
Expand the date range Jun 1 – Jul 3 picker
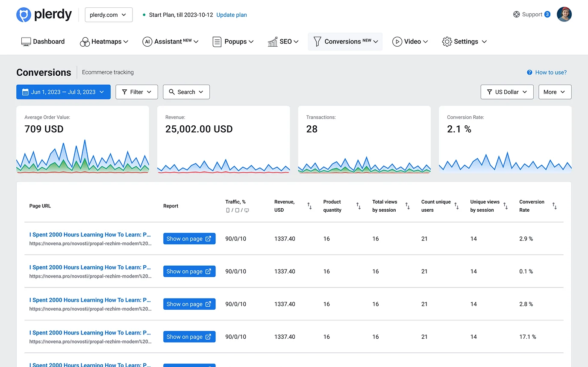click(63, 92)
